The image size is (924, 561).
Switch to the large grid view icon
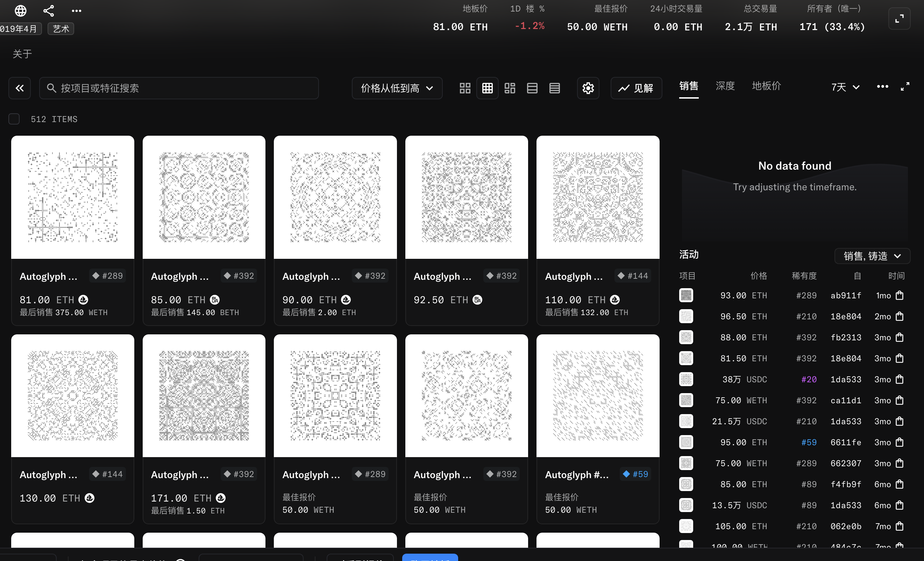[x=465, y=88]
